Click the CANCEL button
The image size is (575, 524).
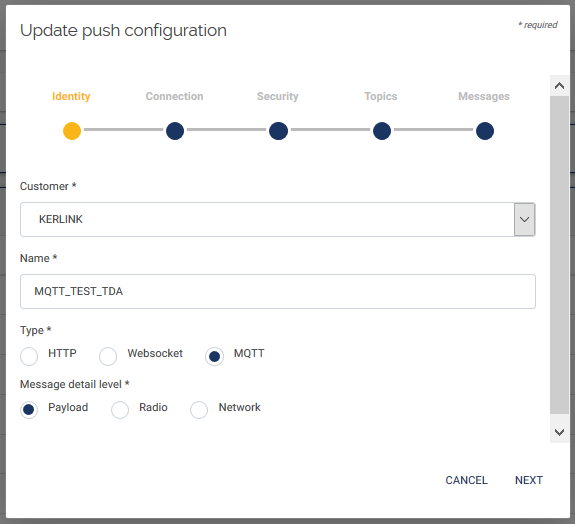(x=466, y=480)
